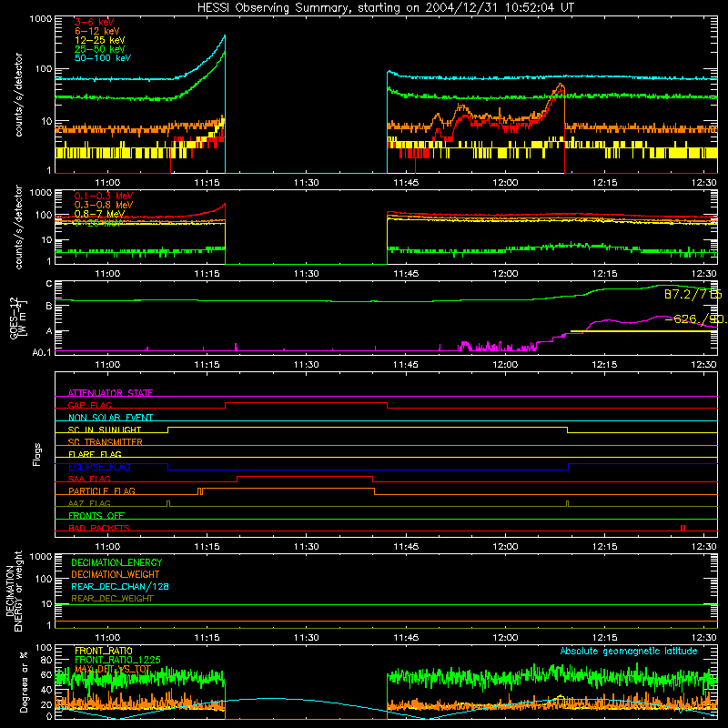Choose the SC_TRANSMITTER flag label
This screenshot has width=728, height=728.
(x=106, y=442)
